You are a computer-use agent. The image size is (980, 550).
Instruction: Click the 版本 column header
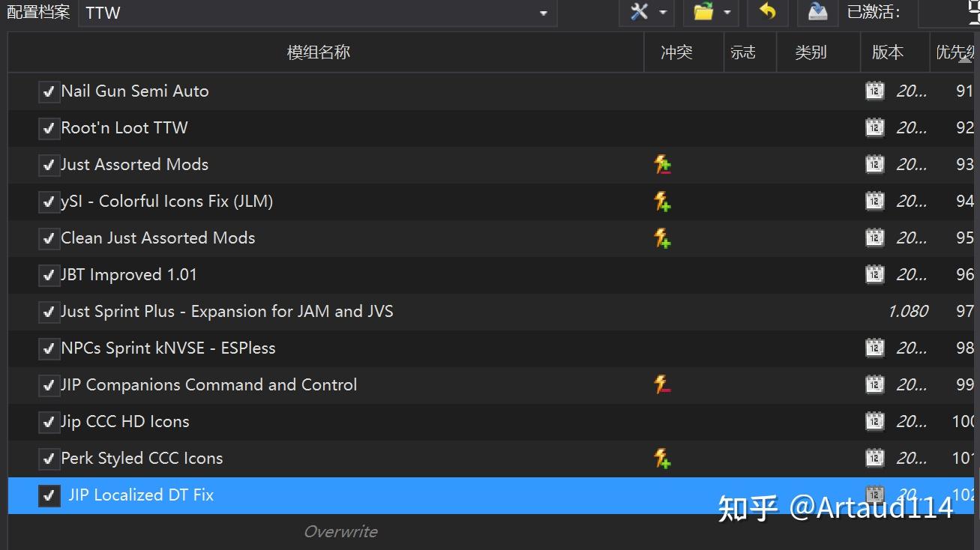888,52
